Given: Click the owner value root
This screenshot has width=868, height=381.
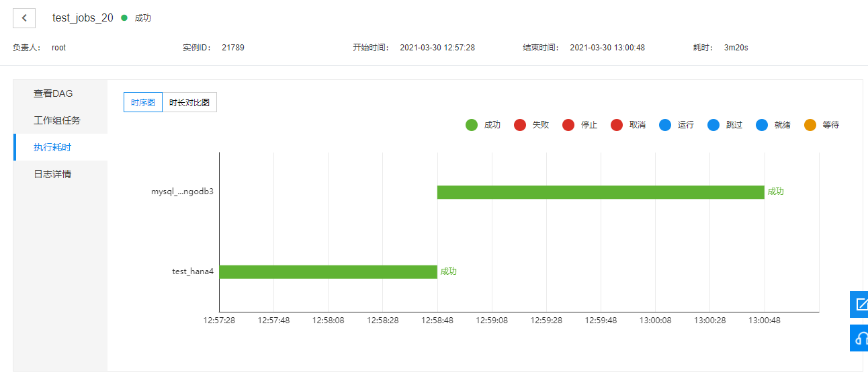Looking at the screenshot, I should 59,48.
